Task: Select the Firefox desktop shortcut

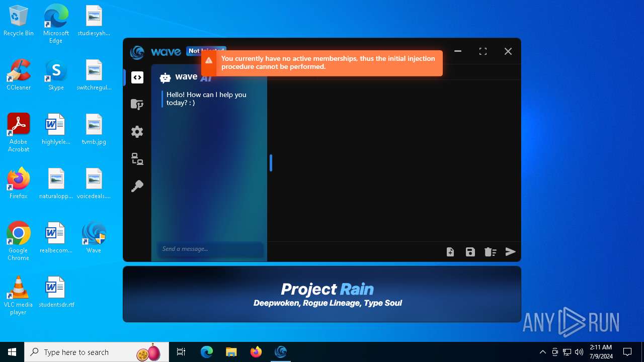Action: [19, 184]
